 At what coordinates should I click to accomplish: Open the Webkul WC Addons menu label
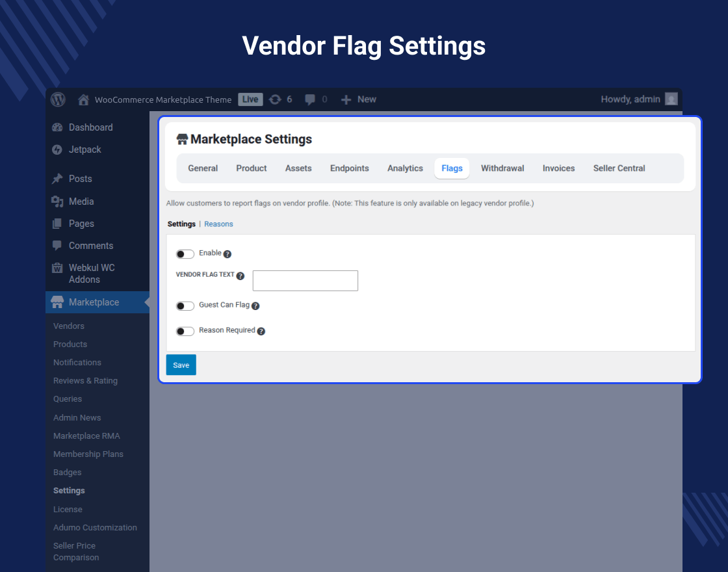(x=92, y=274)
